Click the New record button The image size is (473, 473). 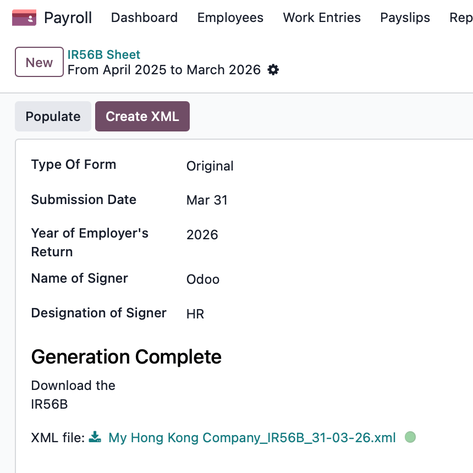click(x=39, y=62)
